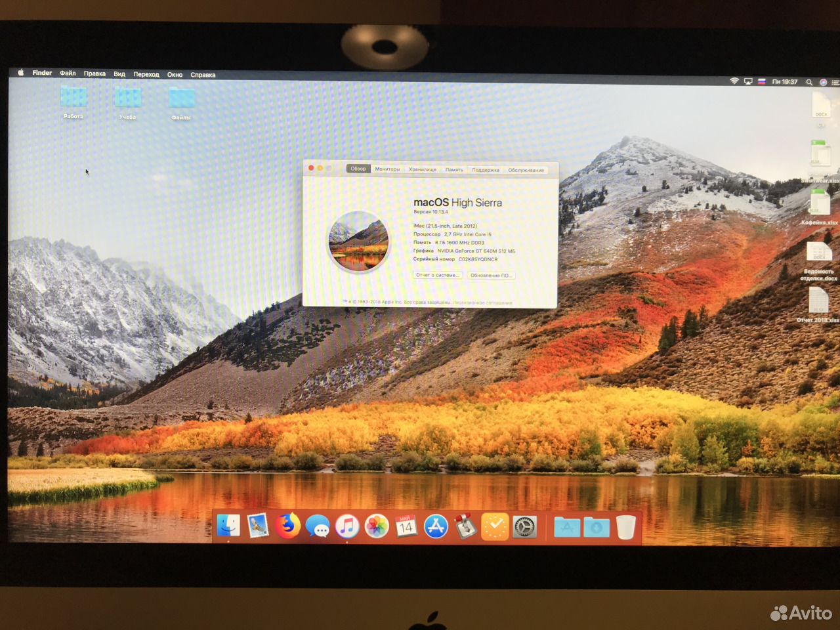Open the Окно menu
Screen dimensions: 840x630
click(x=175, y=75)
